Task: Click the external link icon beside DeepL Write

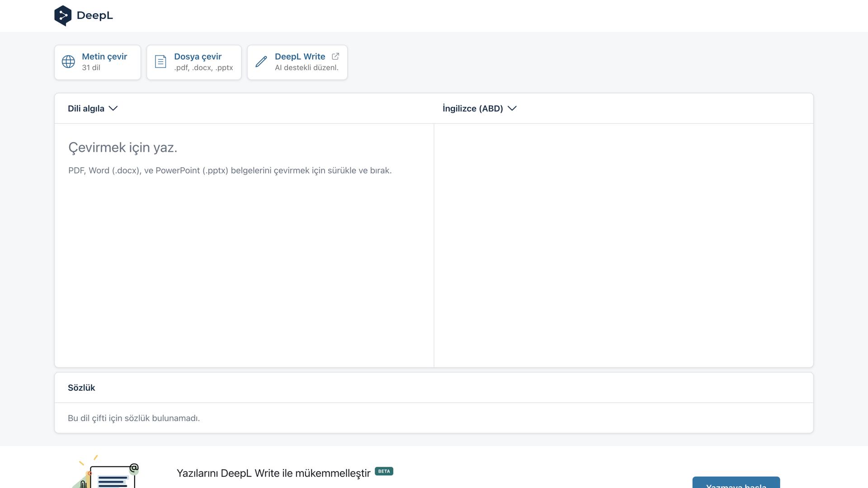Action: [x=335, y=56]
